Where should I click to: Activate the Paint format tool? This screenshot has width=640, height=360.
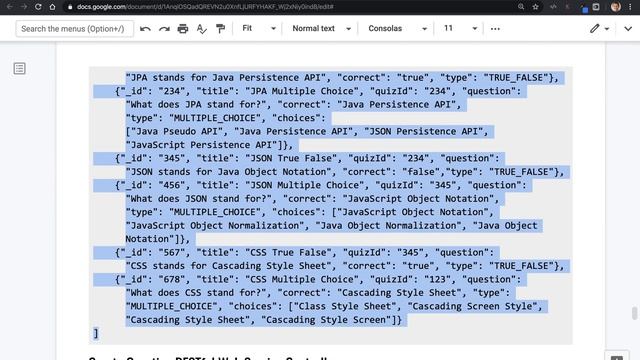(x=220, y=29)
